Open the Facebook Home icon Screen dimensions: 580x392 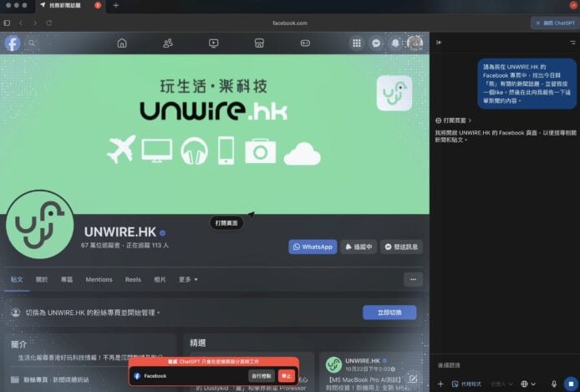coord(122,43)
